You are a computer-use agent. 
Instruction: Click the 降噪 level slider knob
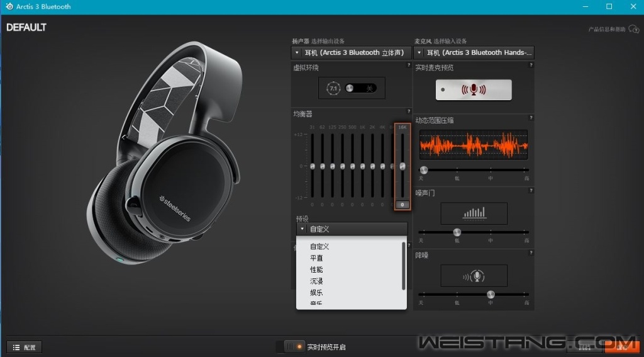pos(491,295)
